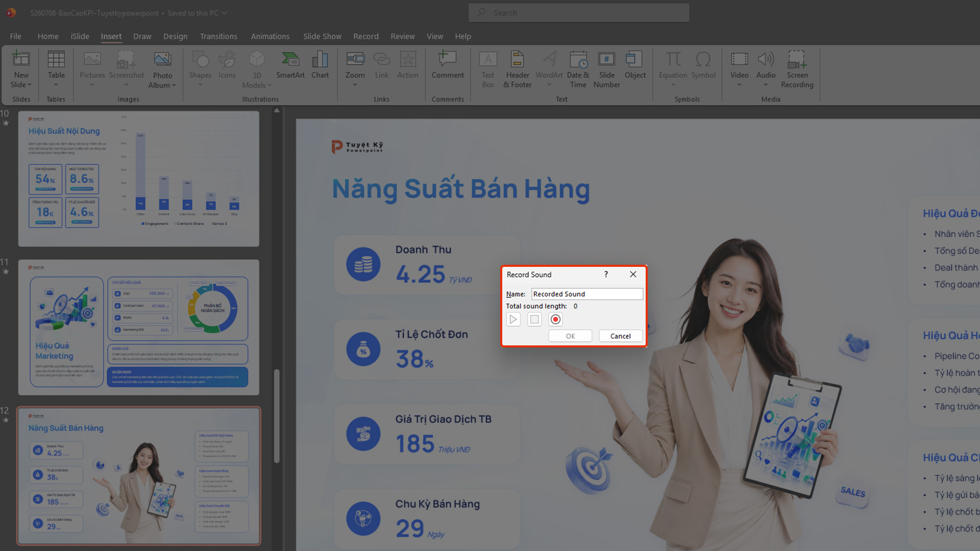Expand the Zoom dropdown arrow

click(x=355, y=85)
